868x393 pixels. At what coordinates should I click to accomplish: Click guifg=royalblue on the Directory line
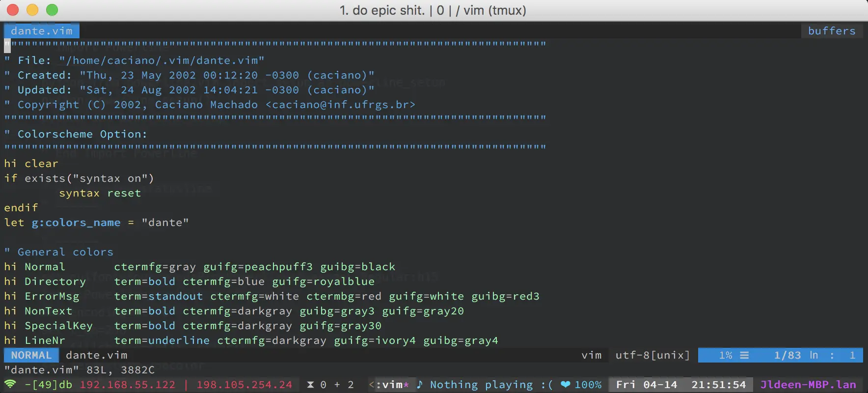coord(324,281)
